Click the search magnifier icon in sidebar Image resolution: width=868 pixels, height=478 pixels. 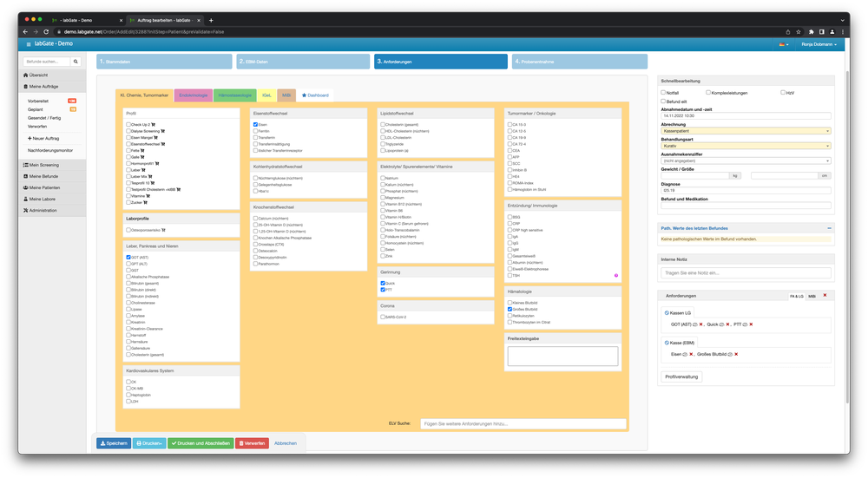(x=76, y=62)
